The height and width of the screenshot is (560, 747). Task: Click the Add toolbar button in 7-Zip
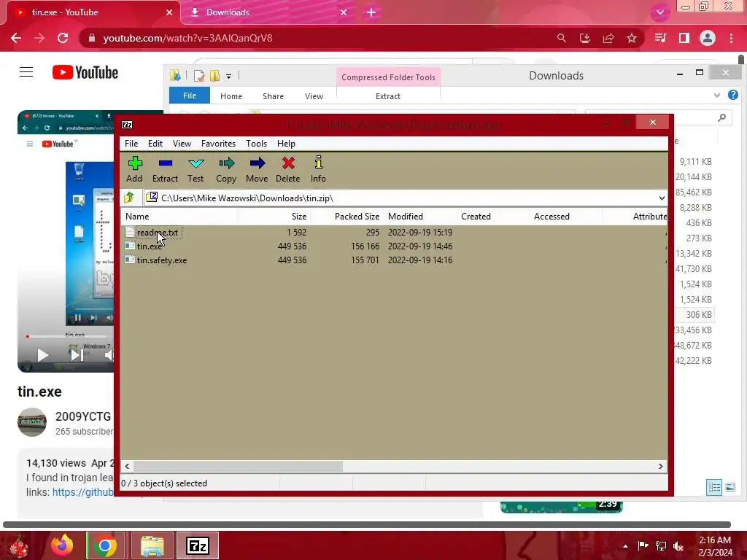134,169
